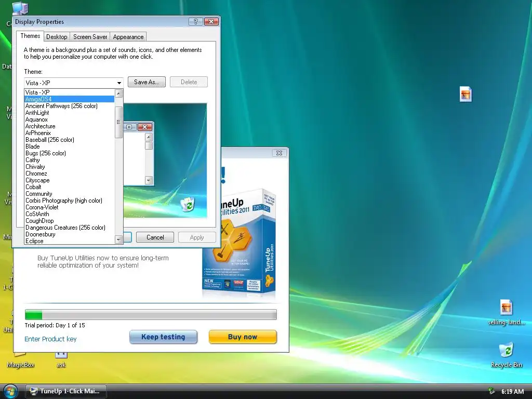Image resolution: width=532 pixels, height=399 pixels.
Task: Switch to the Screen Saver tab
Action: tap(90, 37)
